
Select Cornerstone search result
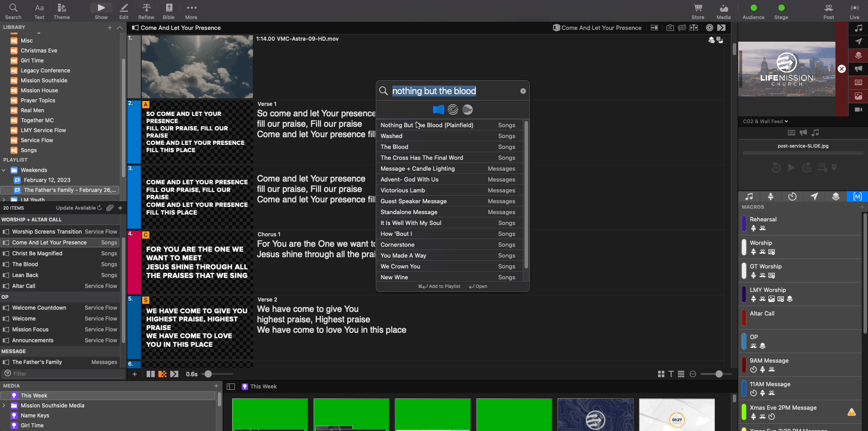(449, 244)
